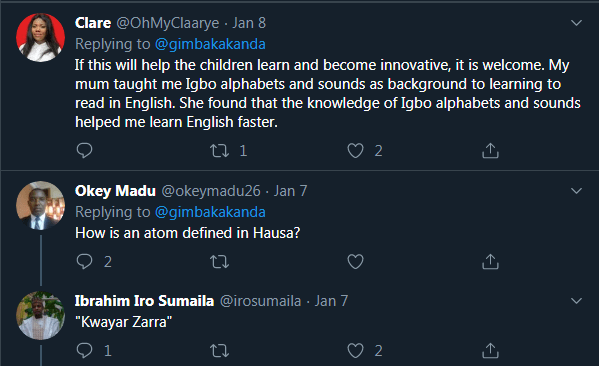Screen dimensions: 599x366
Task: Like Clare's tweet
Action: 355,151
